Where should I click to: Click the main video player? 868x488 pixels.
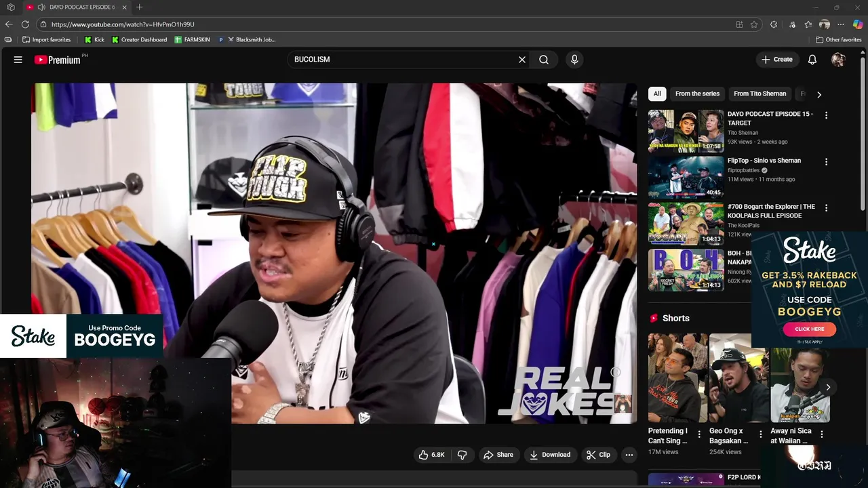[x=334, y=253]
